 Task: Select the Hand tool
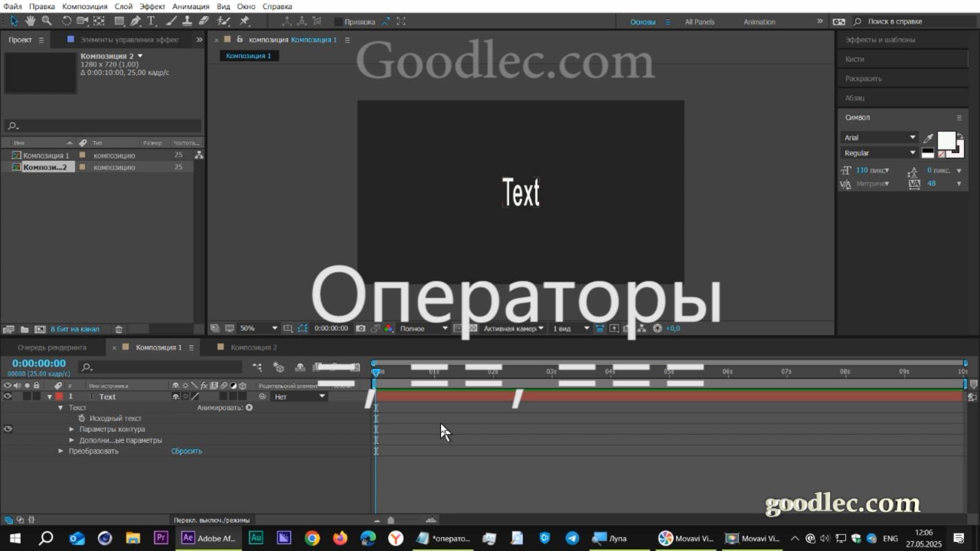[29, 21]
